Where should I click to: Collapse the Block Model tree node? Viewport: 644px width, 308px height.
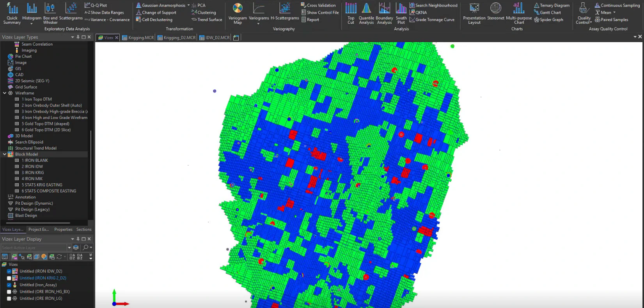[x=4, y=154]
